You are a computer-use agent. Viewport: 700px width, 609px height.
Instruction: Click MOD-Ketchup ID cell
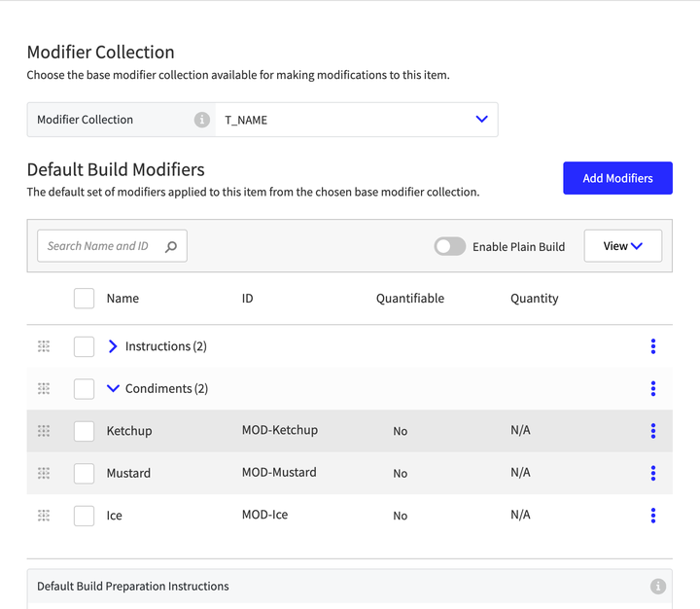click(280, 430)
